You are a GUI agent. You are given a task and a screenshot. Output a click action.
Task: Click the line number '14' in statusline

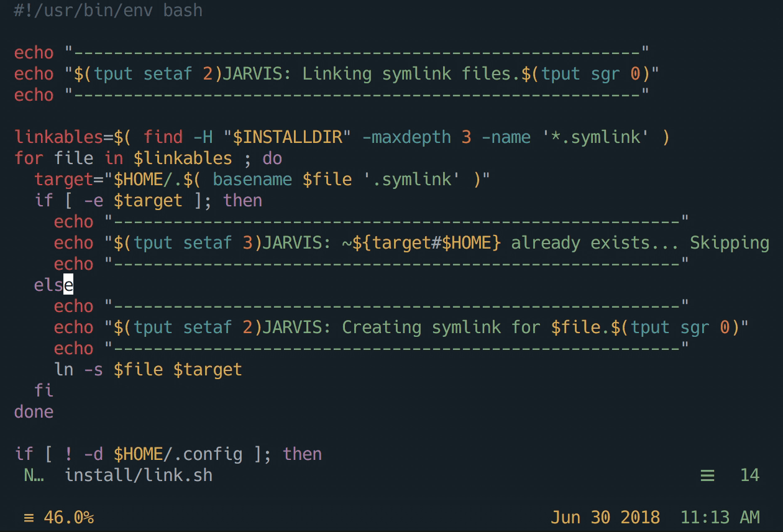pyautogui.click(x=749, y=475)
